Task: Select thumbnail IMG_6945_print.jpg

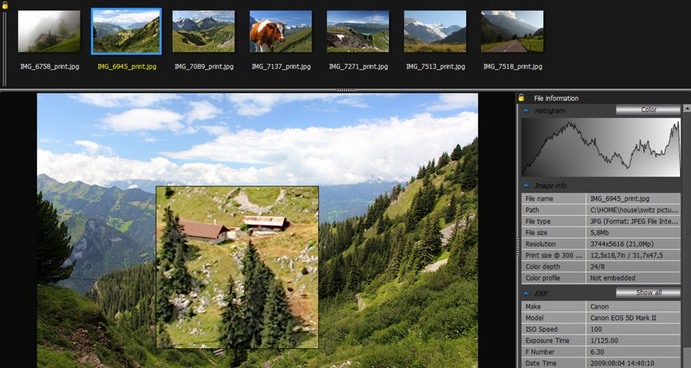Action: (x=126, y=31)
